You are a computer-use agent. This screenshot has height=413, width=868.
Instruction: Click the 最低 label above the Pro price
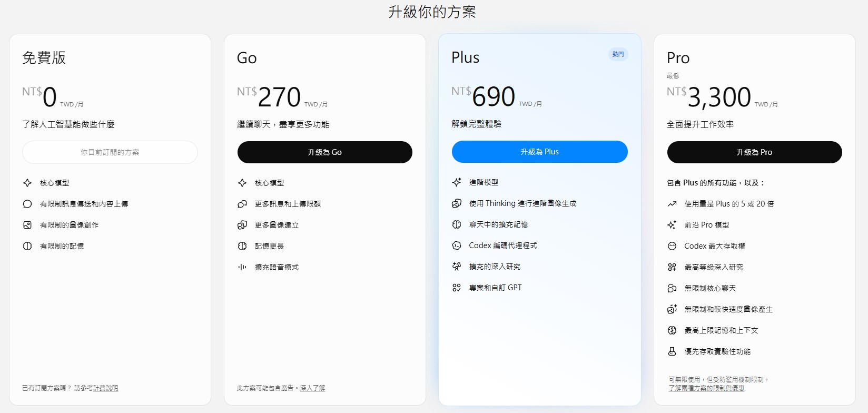click(673, 76)
